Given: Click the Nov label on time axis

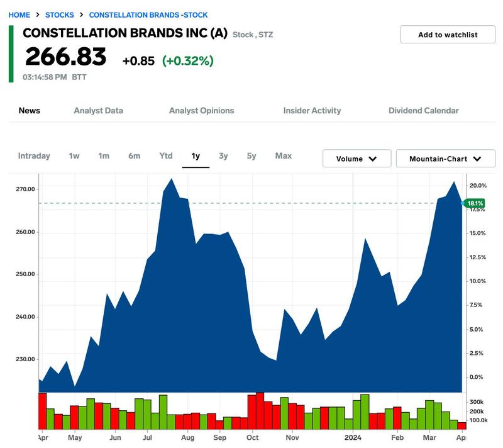Looking at the screenshot, I should pos(292,438).
